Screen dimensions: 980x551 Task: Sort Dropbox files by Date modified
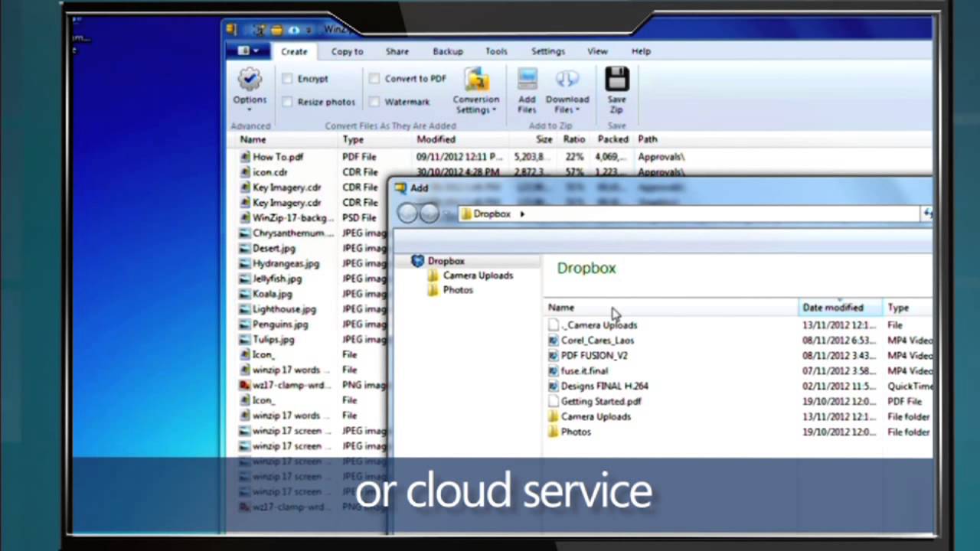coord(840,308)
